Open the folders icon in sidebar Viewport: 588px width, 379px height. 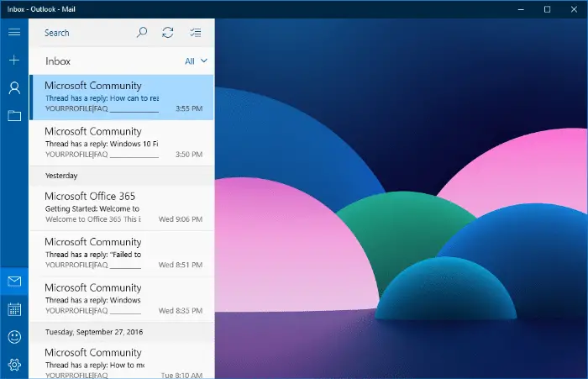(x=14, y=116)
